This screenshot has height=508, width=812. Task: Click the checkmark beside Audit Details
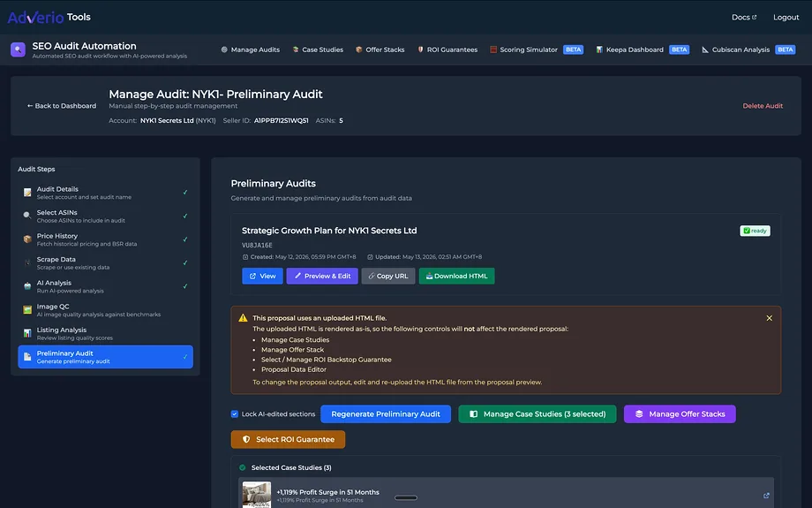[184, 193]
